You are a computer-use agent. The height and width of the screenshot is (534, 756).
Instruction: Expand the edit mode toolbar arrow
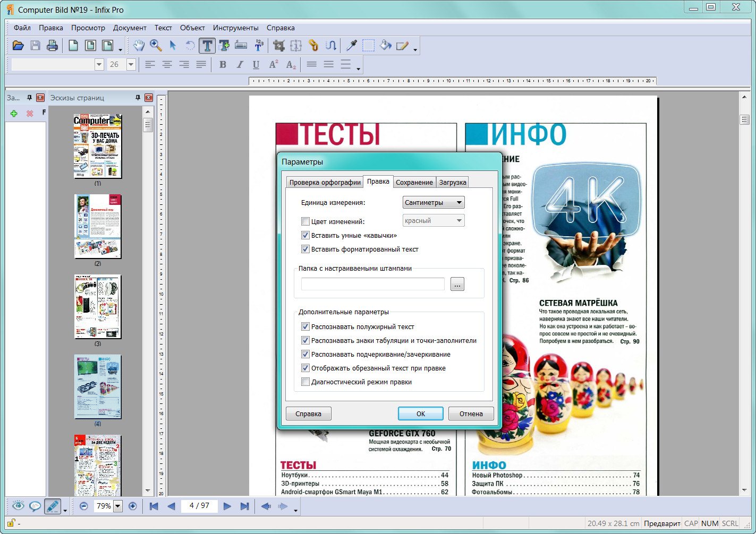[65, 510]
